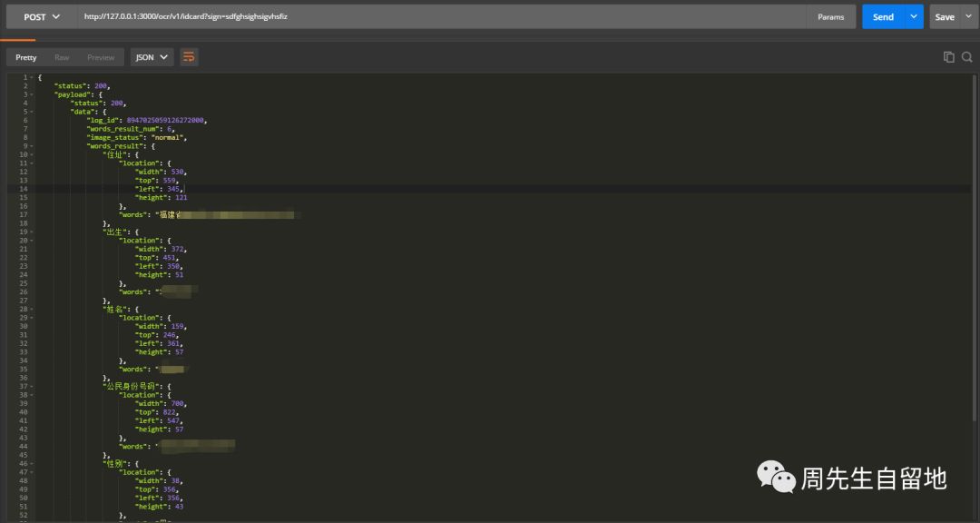Viewport: 980px width, 523px height.
Task: Focus the request URL input field
Action: (441, 17)
